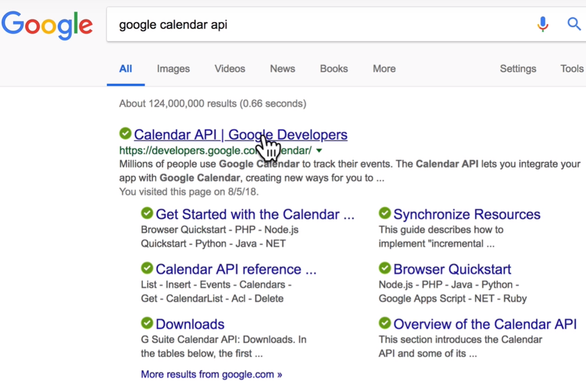Expand the dropdown arrow after developers.google.com URL
The width and height of the screenshot is (586, 392).
pos(319,151)
